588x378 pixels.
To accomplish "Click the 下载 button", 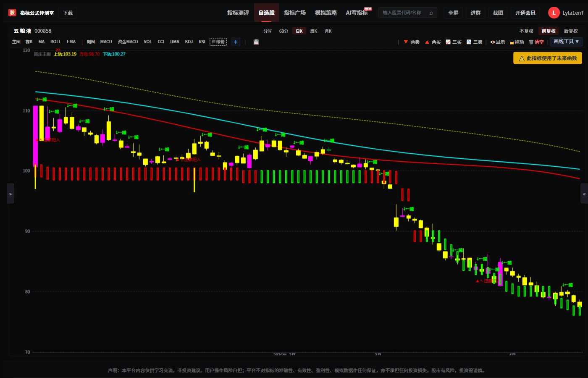I will pyautogui.click(x=68, y=13).
